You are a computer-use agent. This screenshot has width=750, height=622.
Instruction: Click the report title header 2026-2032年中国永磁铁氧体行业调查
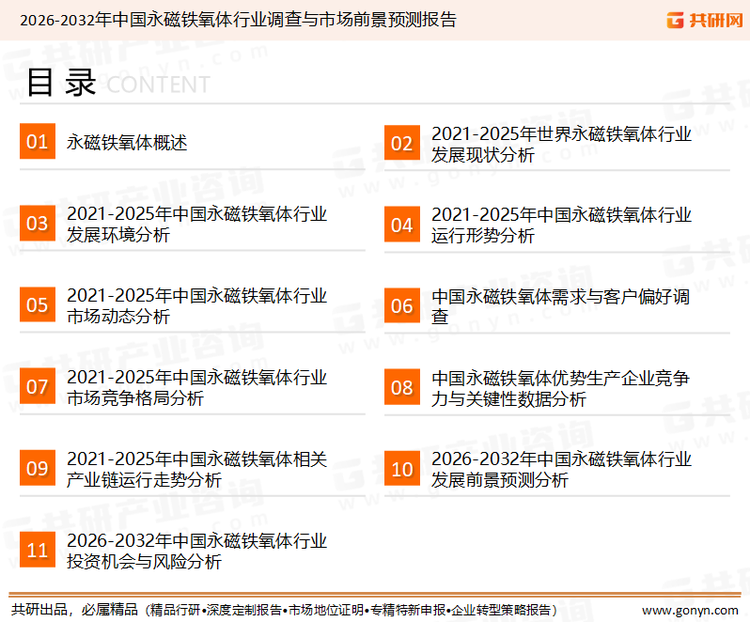tap(238, 20)
